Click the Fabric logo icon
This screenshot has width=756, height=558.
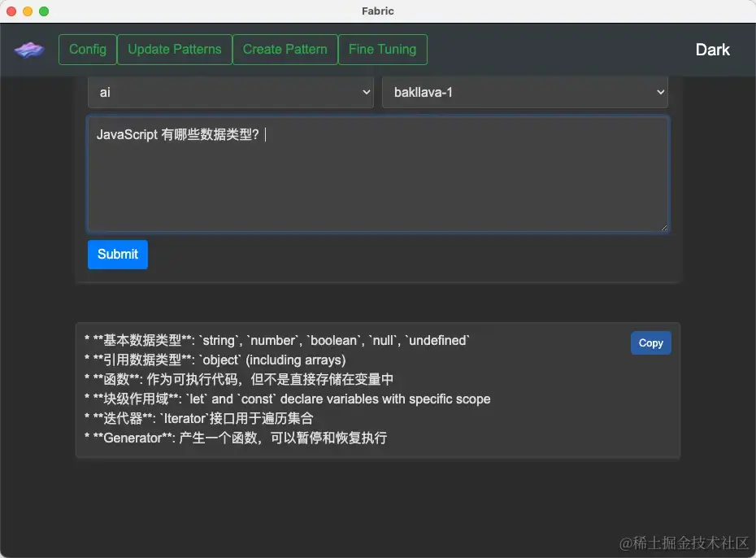tap(29, 49)
